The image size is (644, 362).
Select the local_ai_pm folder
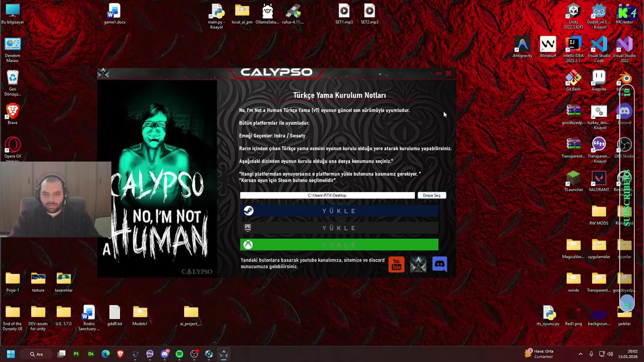click(242, 15)
